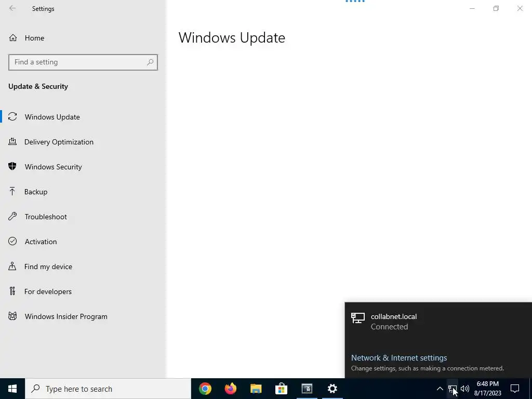The image size is (532, 399).
Task: Open Windows Insider Program page
Action: [83, 316]
